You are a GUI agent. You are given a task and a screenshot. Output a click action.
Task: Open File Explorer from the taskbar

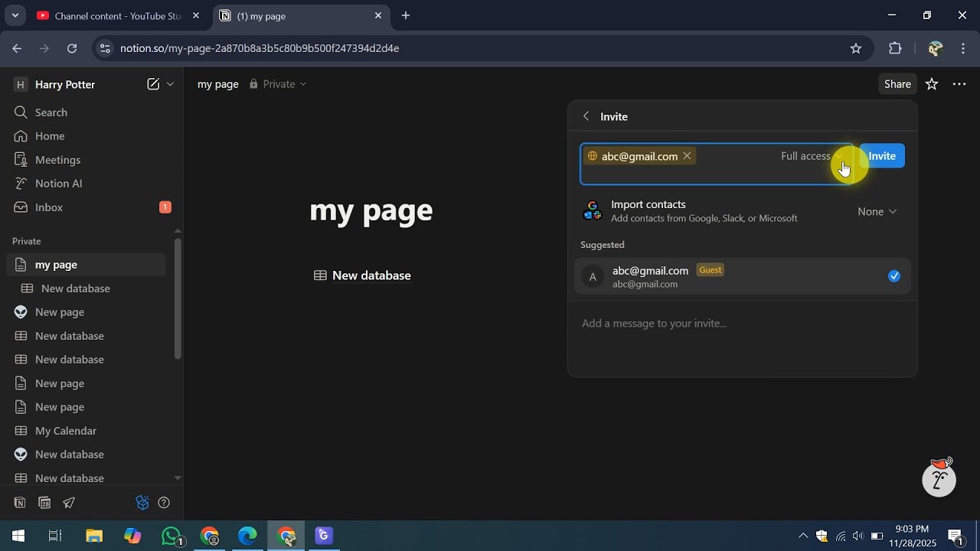(94, 536)
